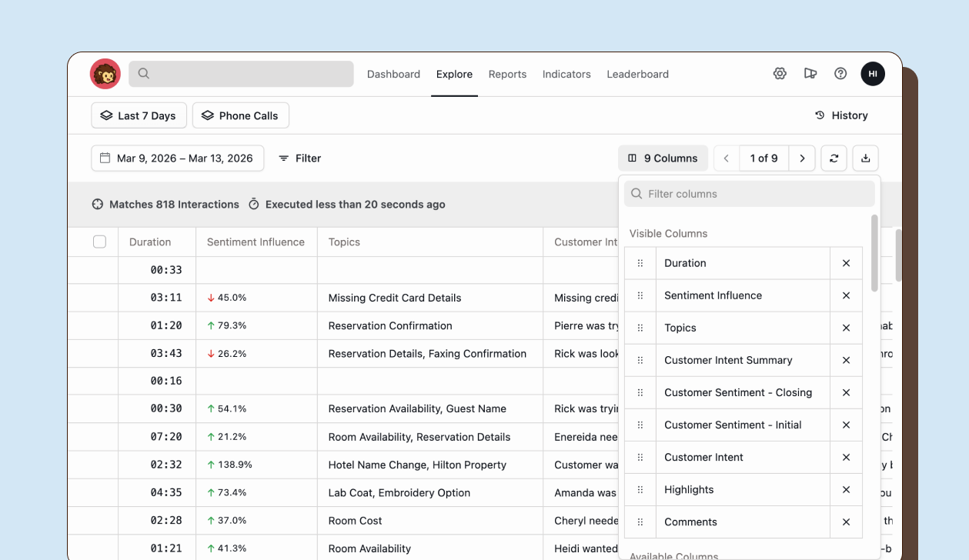The height and width of the screenshot is (560, 969).
Task: Remove the Customer Intent column
Action: coord(846,457)
